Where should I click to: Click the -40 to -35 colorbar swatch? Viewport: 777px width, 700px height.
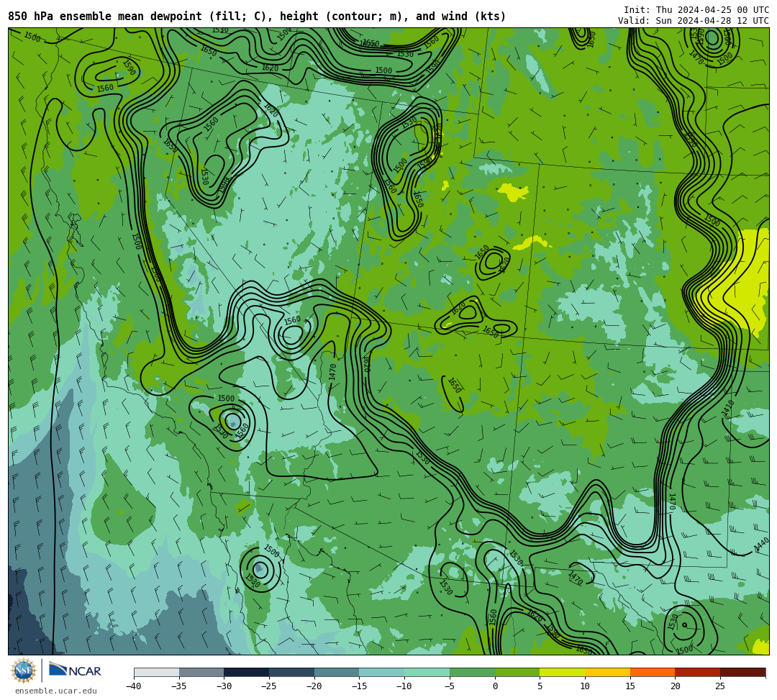click(157, 672)
